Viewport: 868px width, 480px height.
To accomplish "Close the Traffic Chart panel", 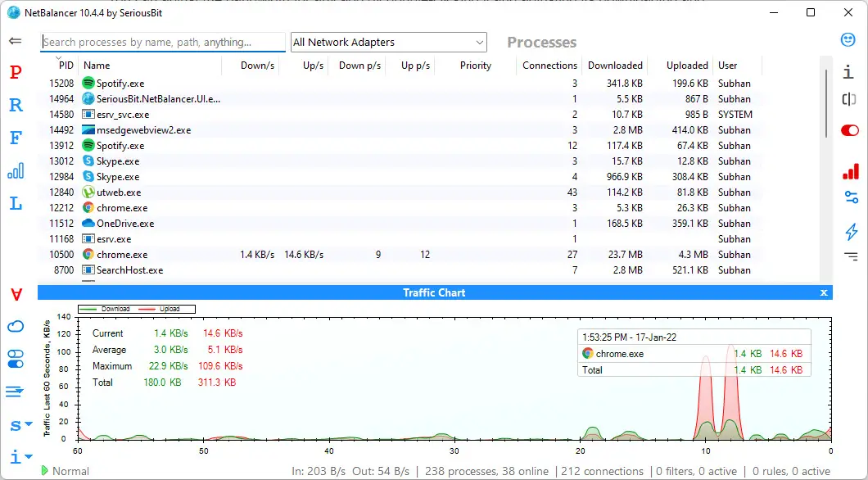I will click(824, 292).
